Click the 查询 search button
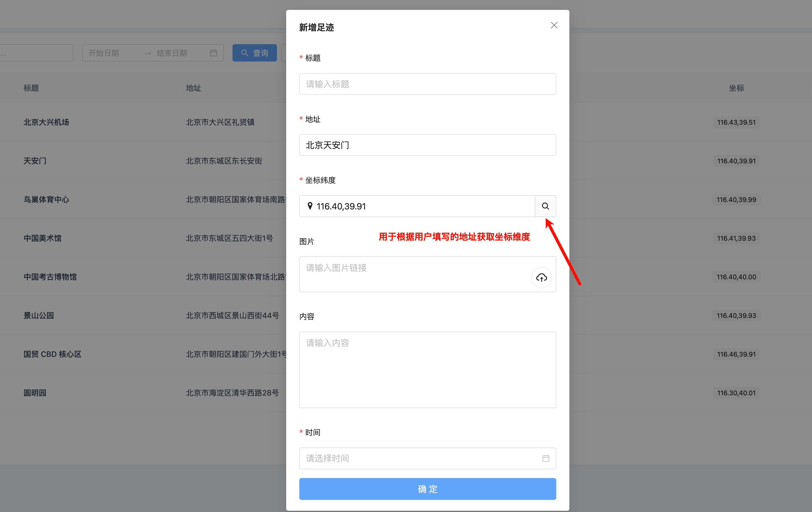This screenshot has width=812, height=512. coord(254,53)
